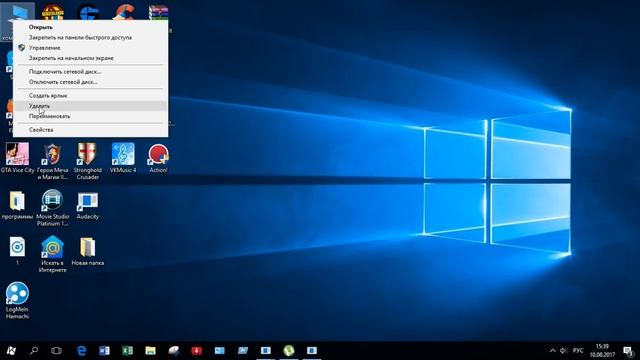Click the taskbar clock and date
This screenshot has width=640, height=360.
602,351
